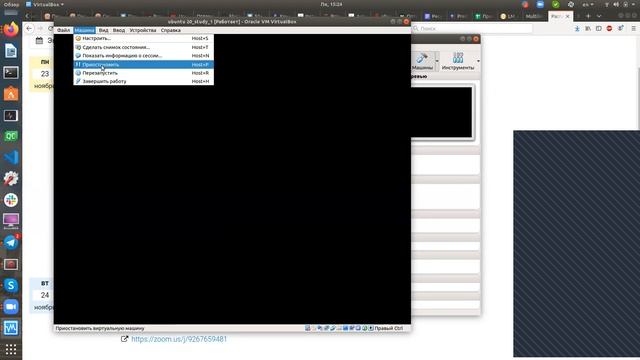The height and width of the screenshot is (360, 640).
Task: Select calendar day 23 пн
Action: (41, 74)
